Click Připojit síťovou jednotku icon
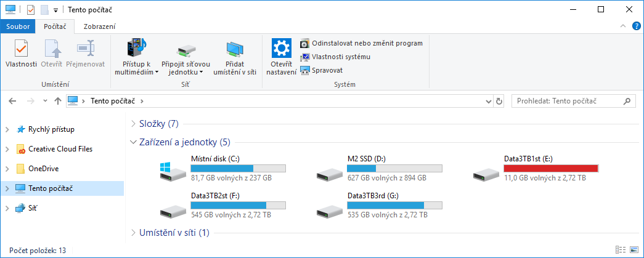Viewport: 644px width, 258px height. tap(185, 50)
